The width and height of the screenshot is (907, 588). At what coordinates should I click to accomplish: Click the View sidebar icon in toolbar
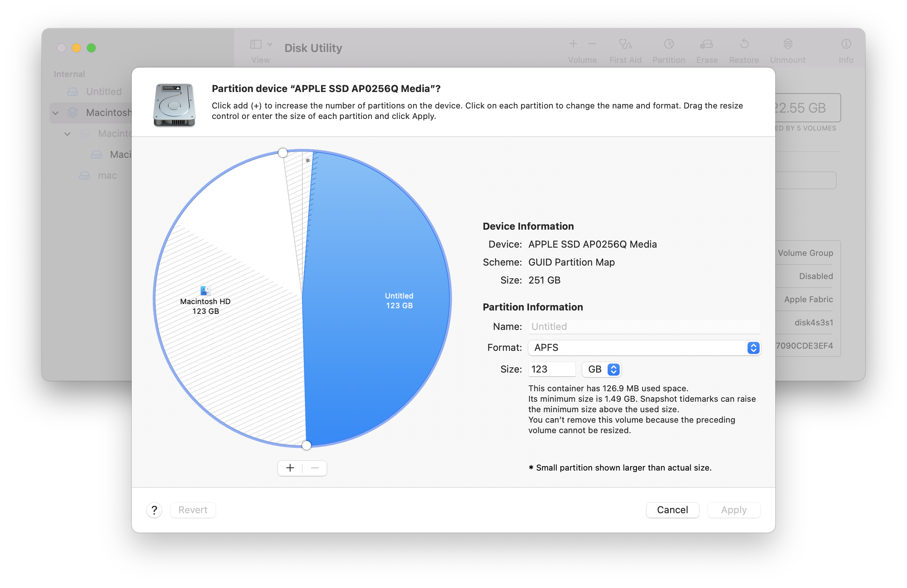pos(256,45)
